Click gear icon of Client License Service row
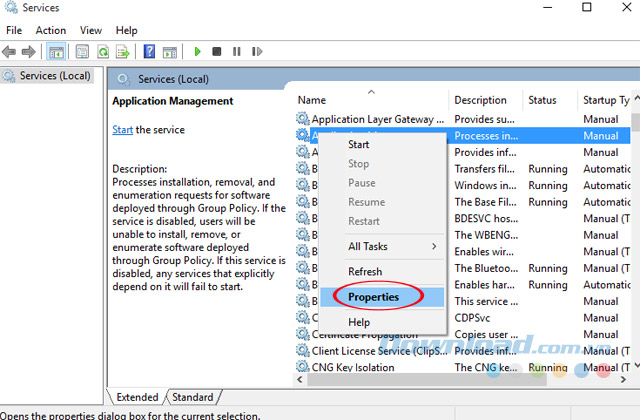 (x=302, y=351)
